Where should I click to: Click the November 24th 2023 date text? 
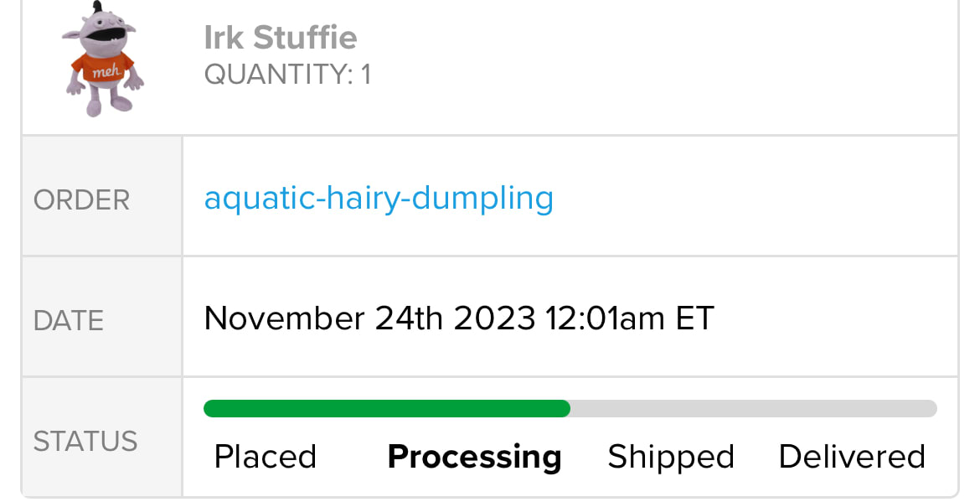point(369,318)
